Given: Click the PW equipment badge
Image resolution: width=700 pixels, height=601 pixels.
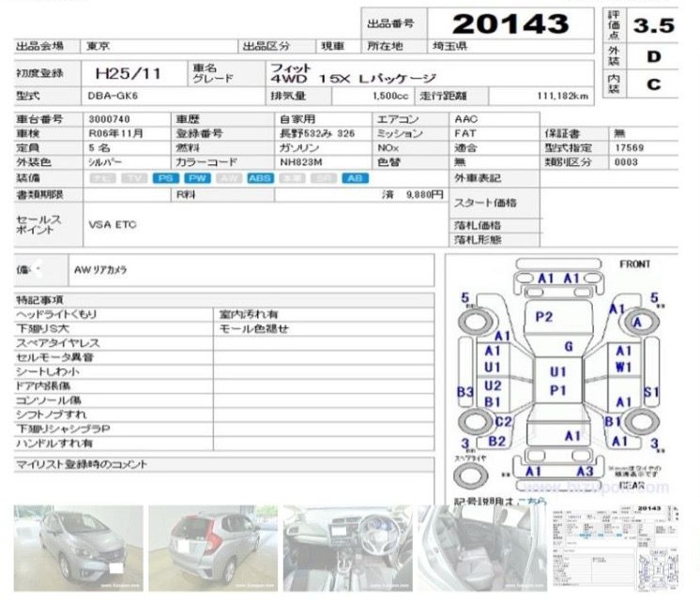Looking at the screenshot, I should click(x=197, y=178).
